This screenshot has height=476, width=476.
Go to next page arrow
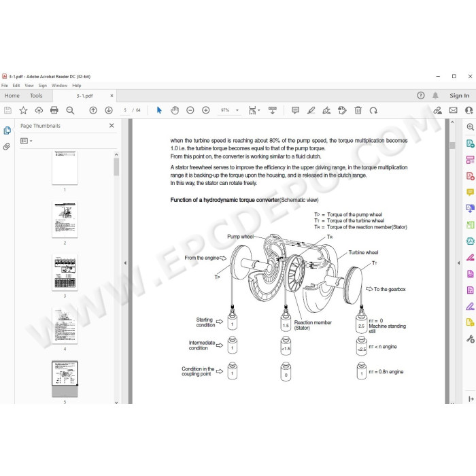click(109, 110)
